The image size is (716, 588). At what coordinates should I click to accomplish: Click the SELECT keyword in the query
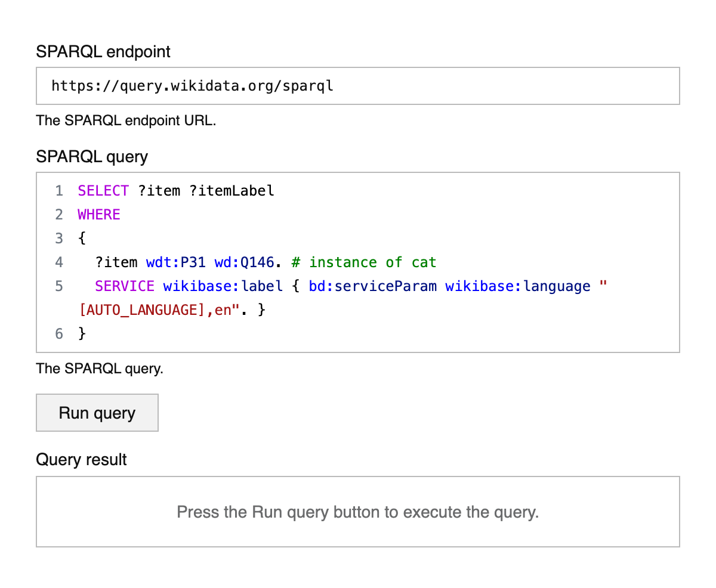tap(103, 191)
